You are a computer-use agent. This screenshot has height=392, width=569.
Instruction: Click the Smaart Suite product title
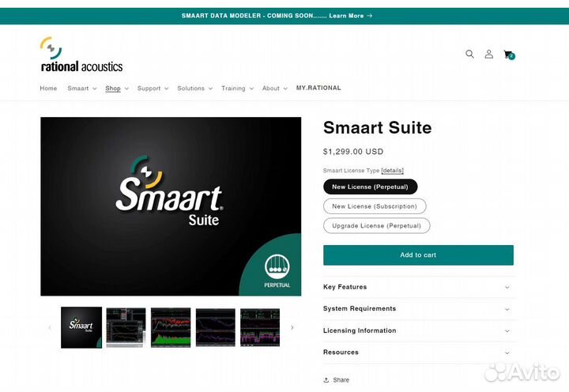(x=378, y=128)
